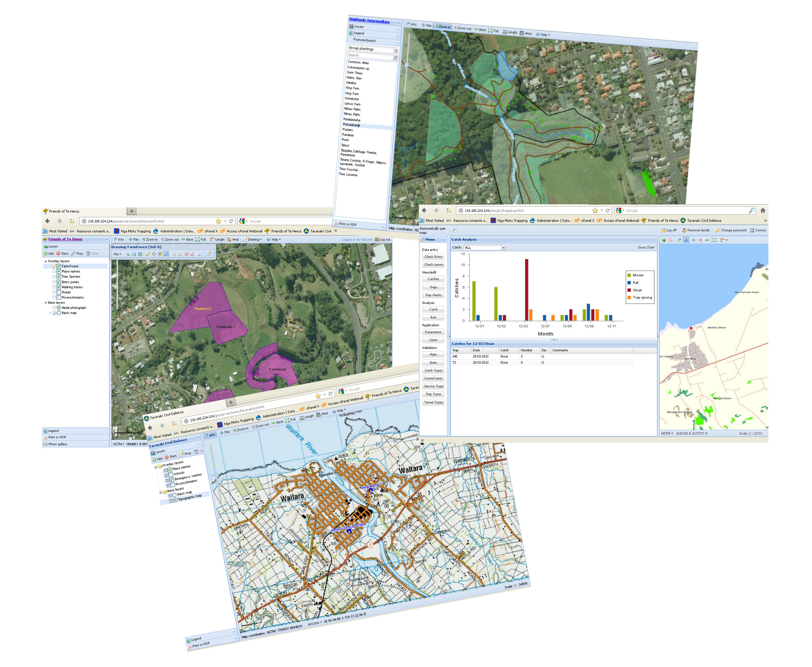Click the Rem. remove layer red icon
The width and height of the screenshot is (812, 667).
click(58, 254)
